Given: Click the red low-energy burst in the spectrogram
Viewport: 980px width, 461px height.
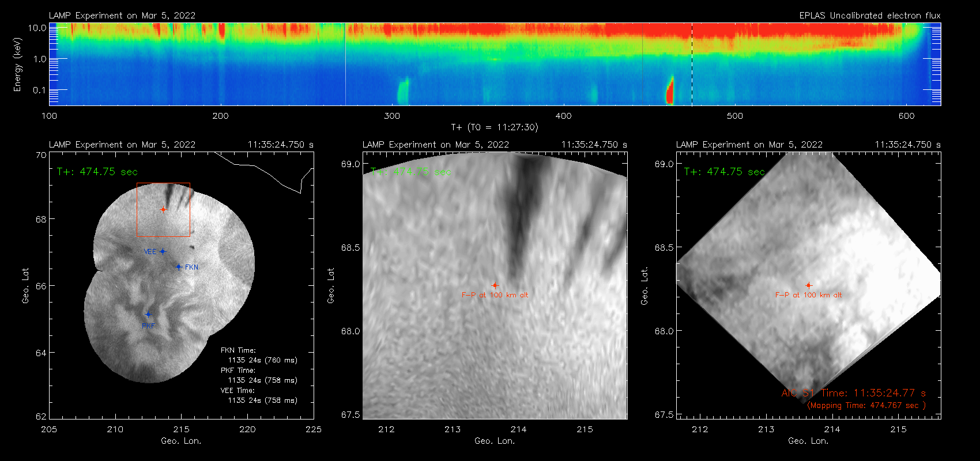Looking at the screenshot, I should 670,91.
